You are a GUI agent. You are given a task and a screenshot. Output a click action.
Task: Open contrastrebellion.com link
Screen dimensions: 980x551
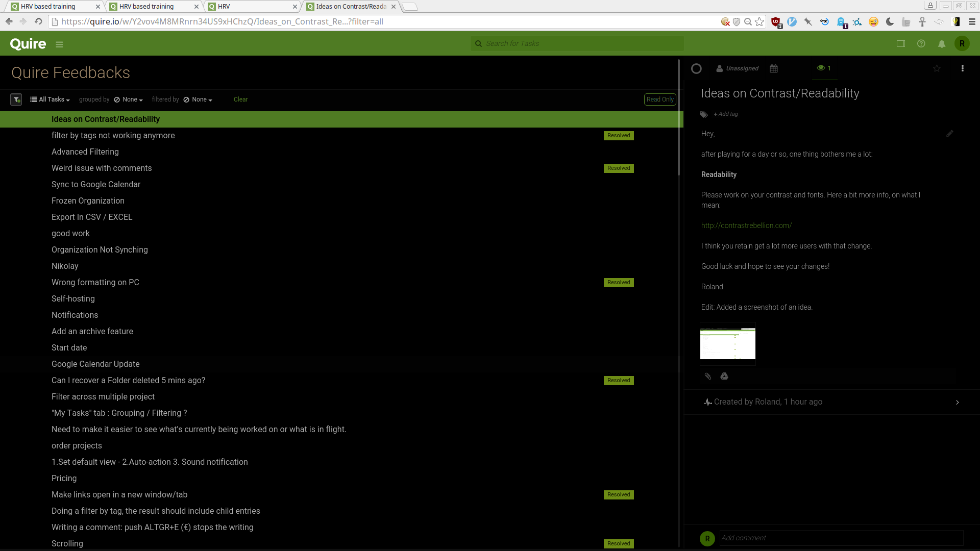(x=746, y=226)
